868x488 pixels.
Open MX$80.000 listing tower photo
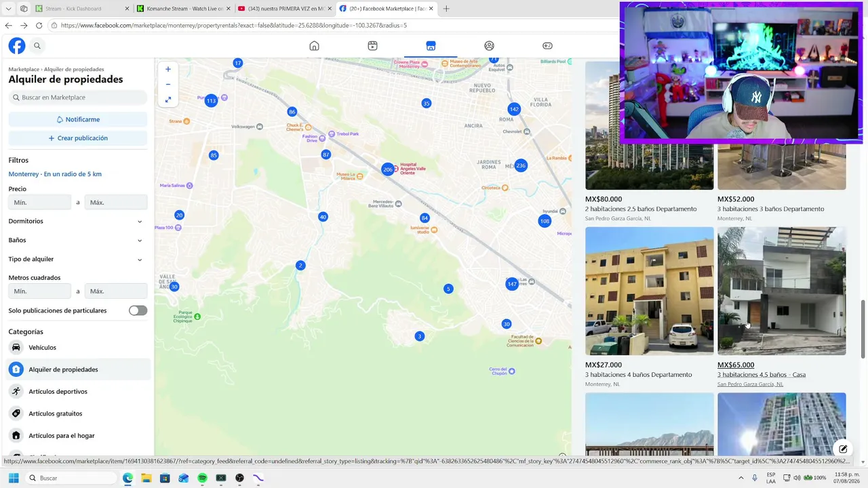(x=649, y=125)
